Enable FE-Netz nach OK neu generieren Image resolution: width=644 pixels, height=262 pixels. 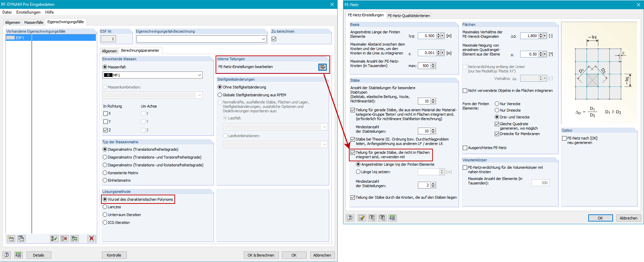point(564,138)
